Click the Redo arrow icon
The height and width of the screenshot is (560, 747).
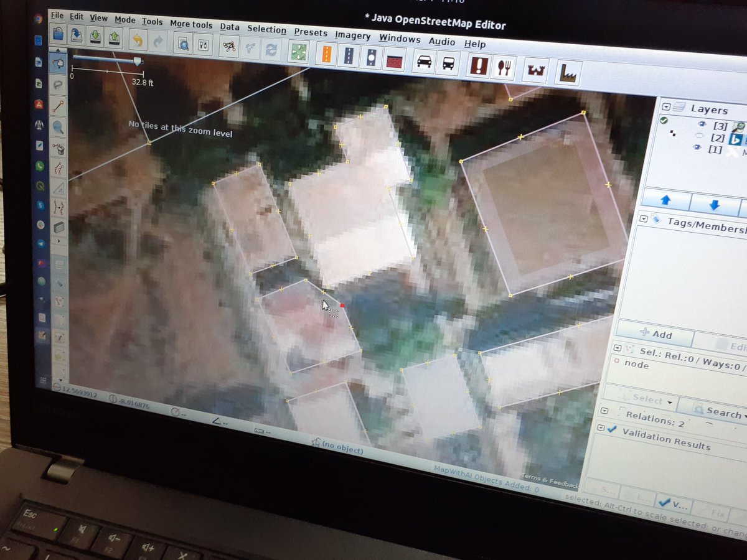click(x=158, y=41)
